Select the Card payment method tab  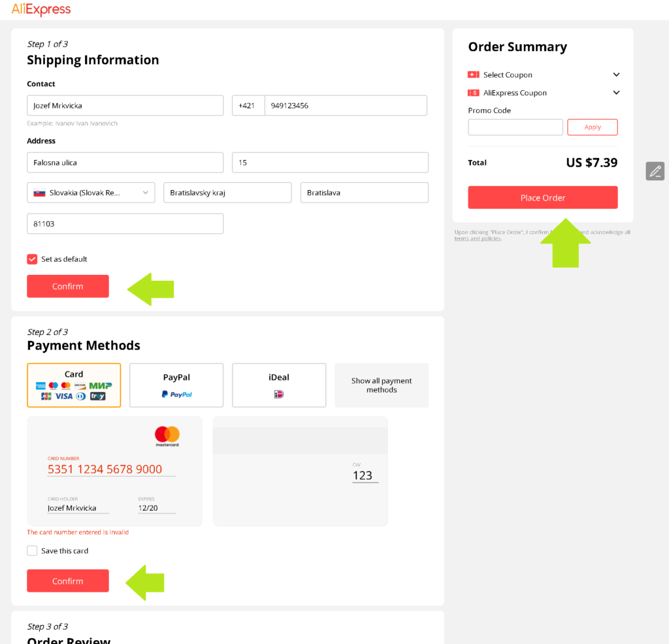74,385
